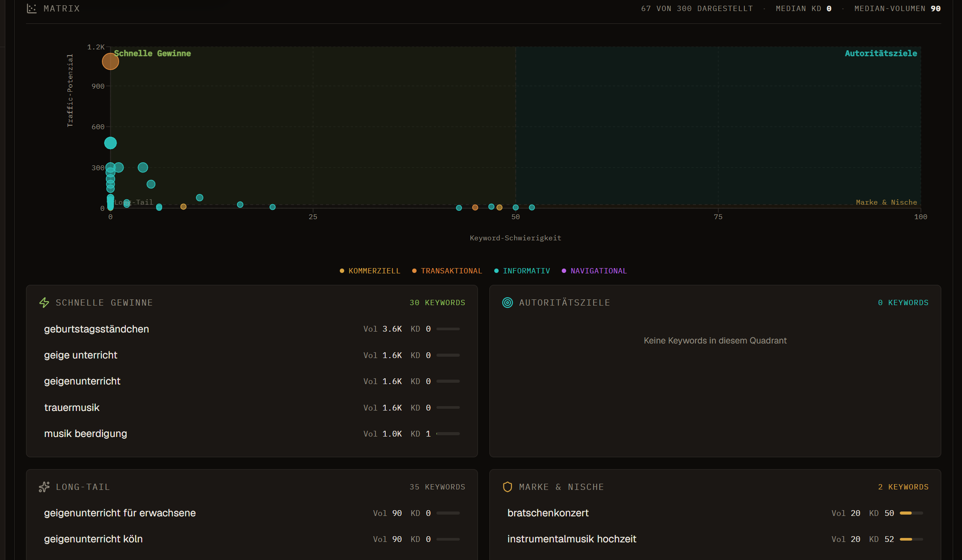Image resolution: width=962 pixels, height=560 pixels.
Task: Click the Autoritätsziele target icon
Action: tap(507, 302)
